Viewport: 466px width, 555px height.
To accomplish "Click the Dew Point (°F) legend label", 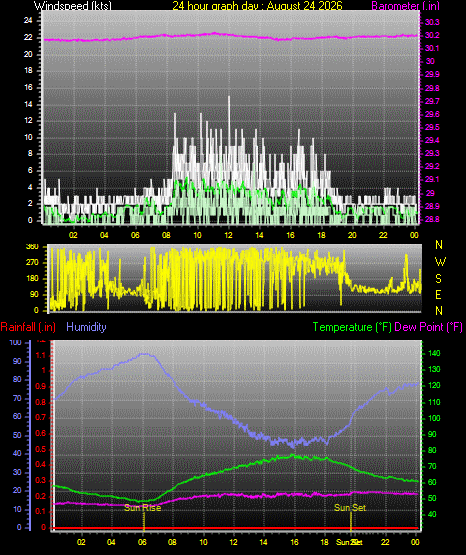I will click(x=428, y=327).
